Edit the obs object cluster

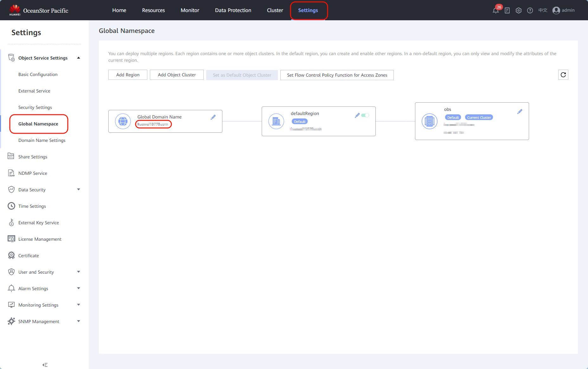(x=520, y=111)
